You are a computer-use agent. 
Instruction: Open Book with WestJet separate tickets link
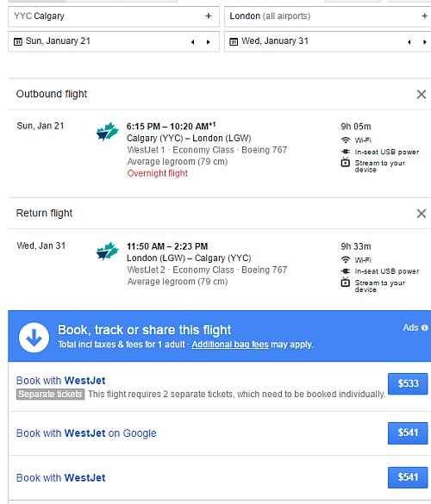[61, 381]
